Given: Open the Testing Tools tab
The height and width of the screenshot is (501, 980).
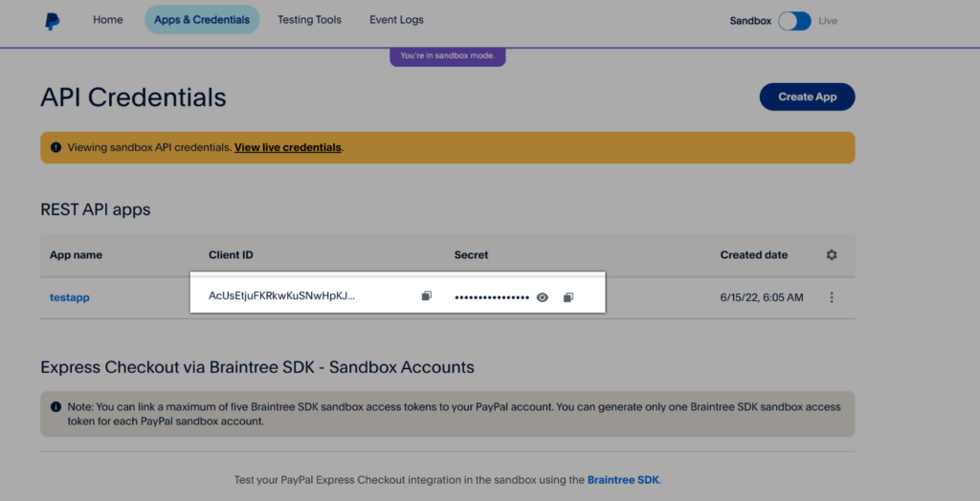Looking at the screenshot, I should 309,20.
